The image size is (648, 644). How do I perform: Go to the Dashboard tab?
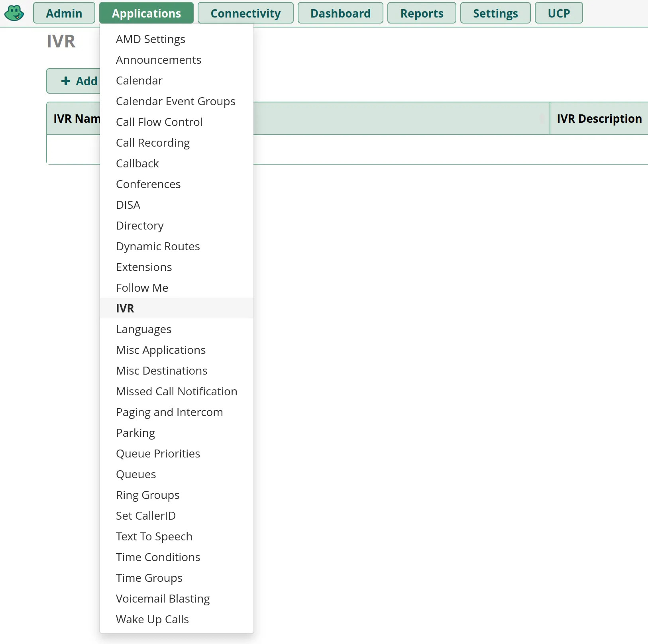pyautogui.click(x=340, y=13)
